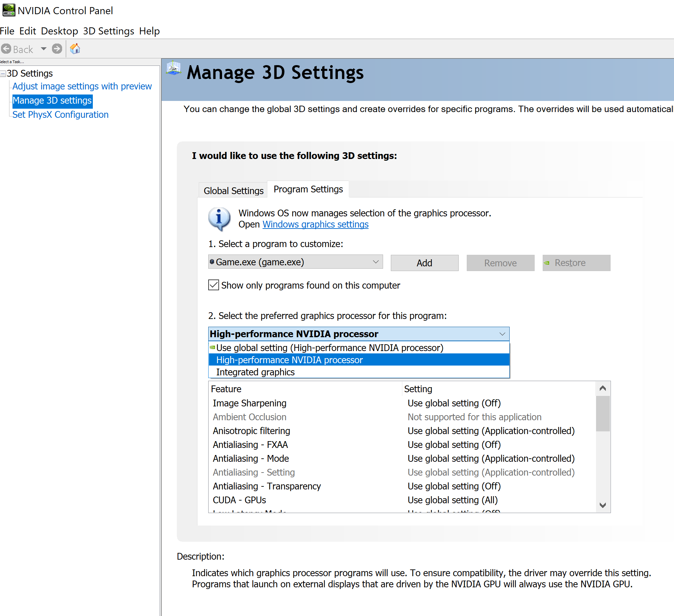
Task: Open the Desktop menu
Action: pyautogui.click(x=59, y=31)
